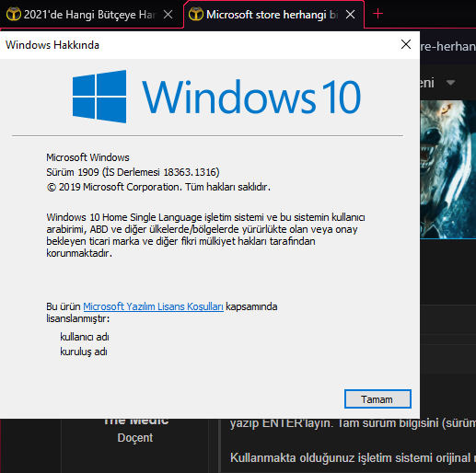
Task: Switch to "2021'de Hangi Bütçeye" browser tab
Action: click(x=89, y=15)
